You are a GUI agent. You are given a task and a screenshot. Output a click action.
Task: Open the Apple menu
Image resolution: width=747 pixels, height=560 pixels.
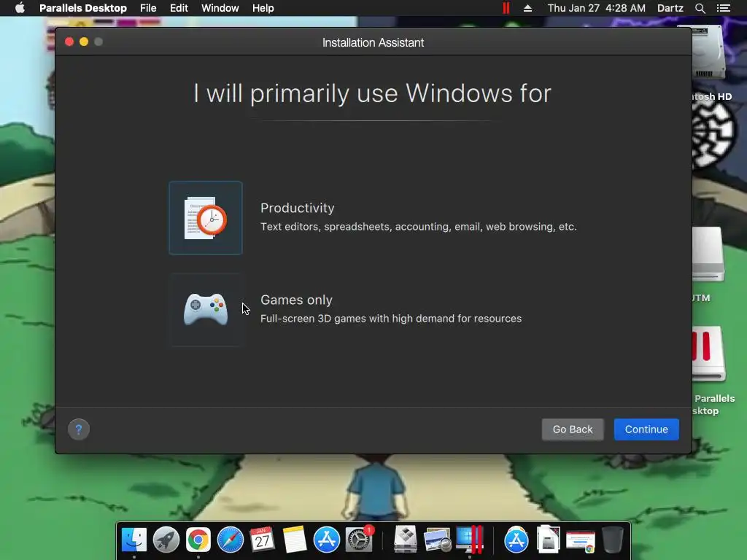pos(20,8)
